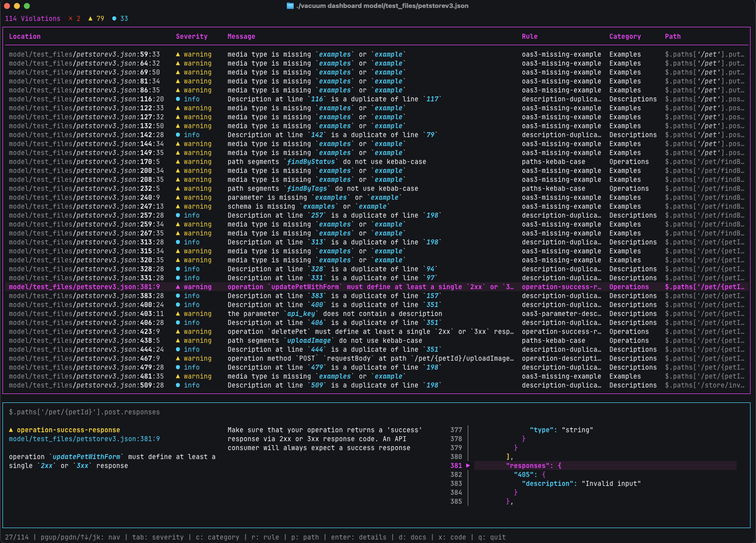The width and height of the screenshot is (756, 543).
Task: Click the warning triangle icon for row 423:9
Action: (x=178, y=332)
